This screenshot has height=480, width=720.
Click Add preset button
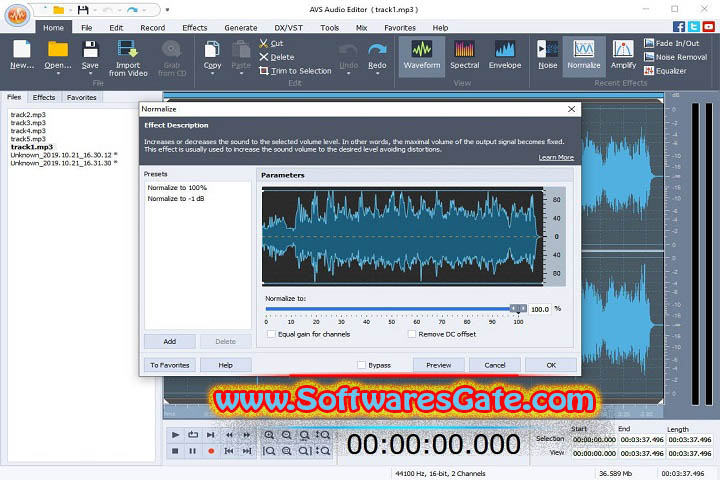point(169,341)
